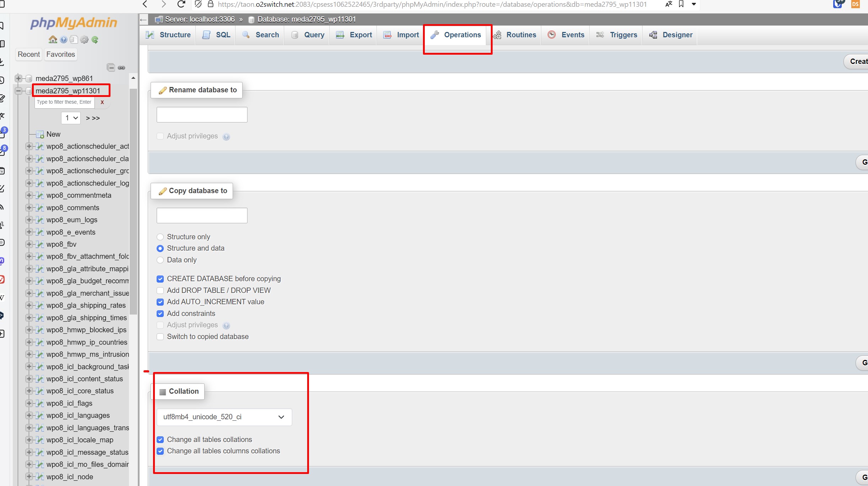Expand the wpo8_icl_node table node
Viewport: 868px width, 486px height.
coord(29,477)
